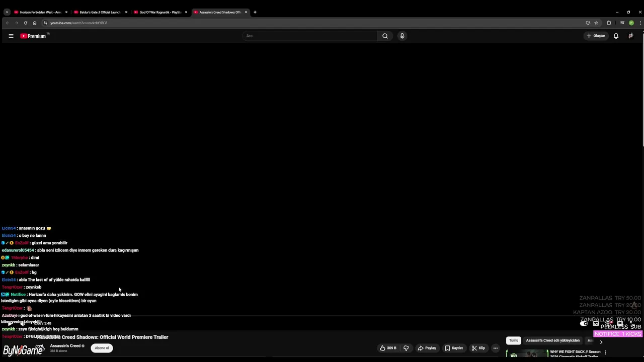Open YouTube notifications bell
Viewport: 644px width, 362px height.
616,36
